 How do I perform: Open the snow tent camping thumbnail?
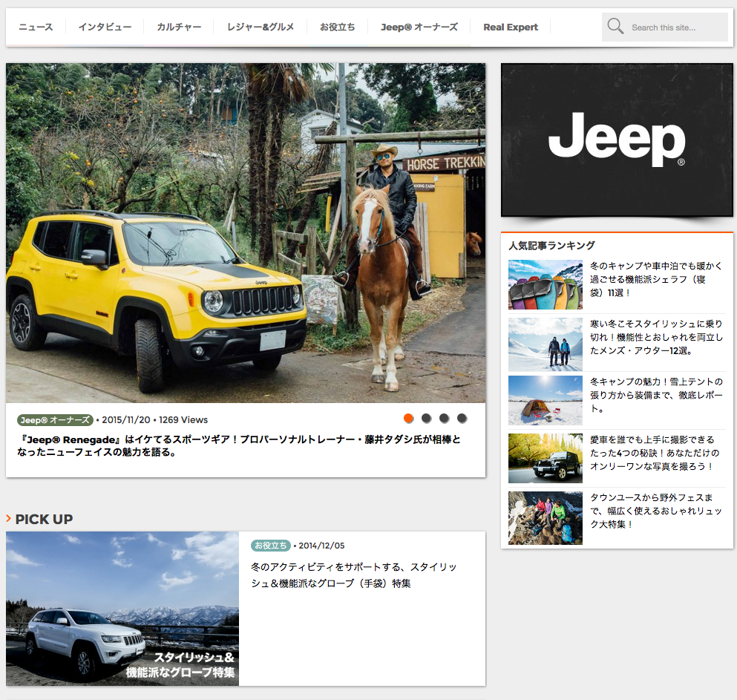(x=546, y=401)
